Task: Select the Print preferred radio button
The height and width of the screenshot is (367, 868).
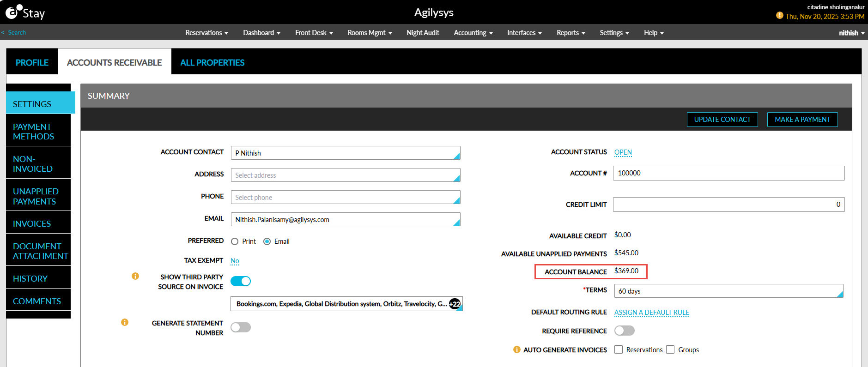Action: coord(235,241)
